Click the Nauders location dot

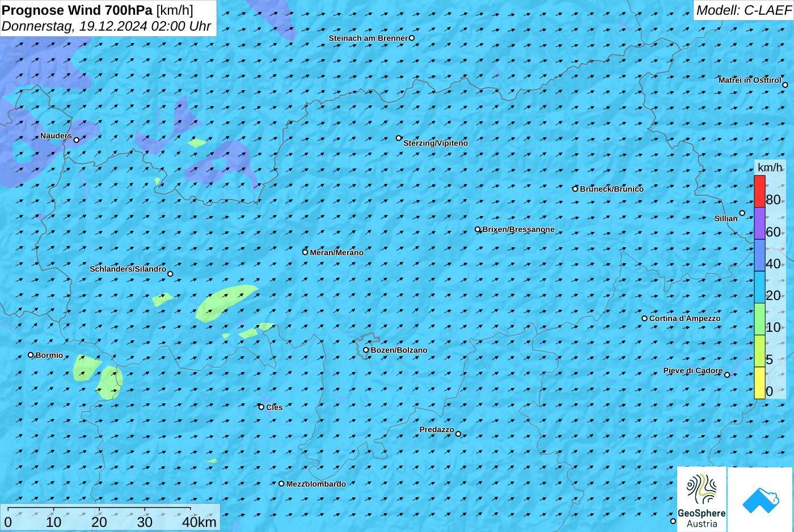[x=77, y=140]
